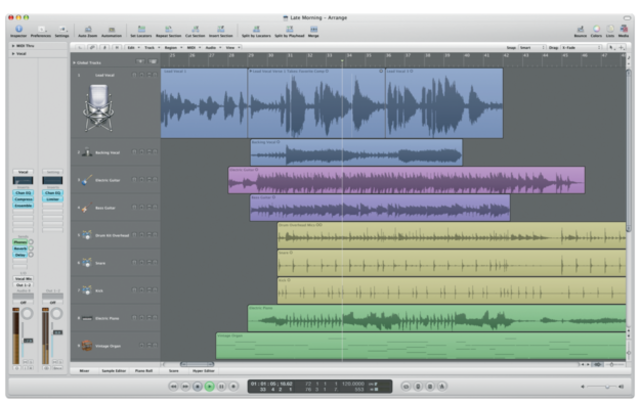Toggle the Phones send on/off circle
Screen dimensions: 640x404
point(31,242)
